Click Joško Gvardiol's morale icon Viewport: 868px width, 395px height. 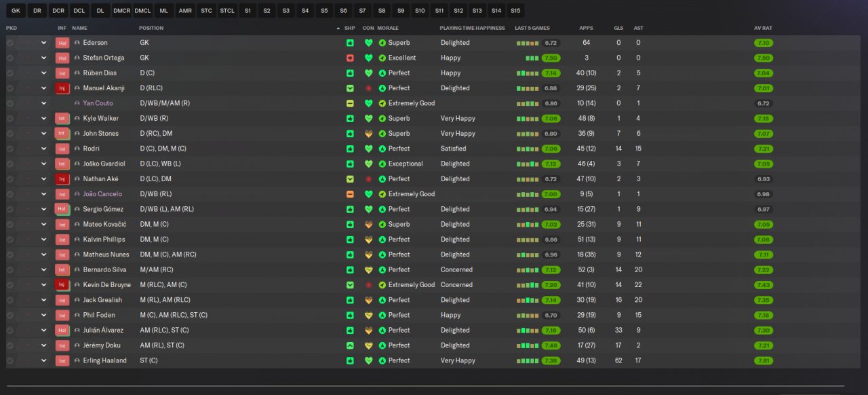click(383, 164)
